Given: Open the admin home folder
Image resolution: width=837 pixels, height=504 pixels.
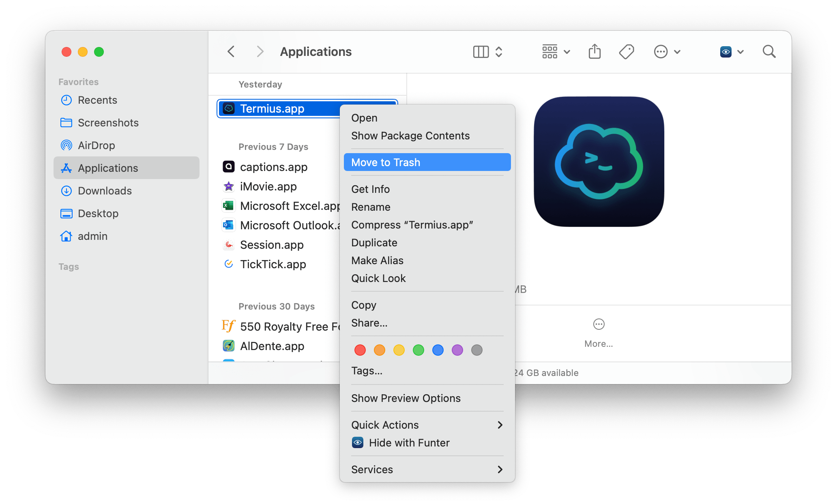Looking at the screenshot, I should pyautogui.click(x=127, y=236).
